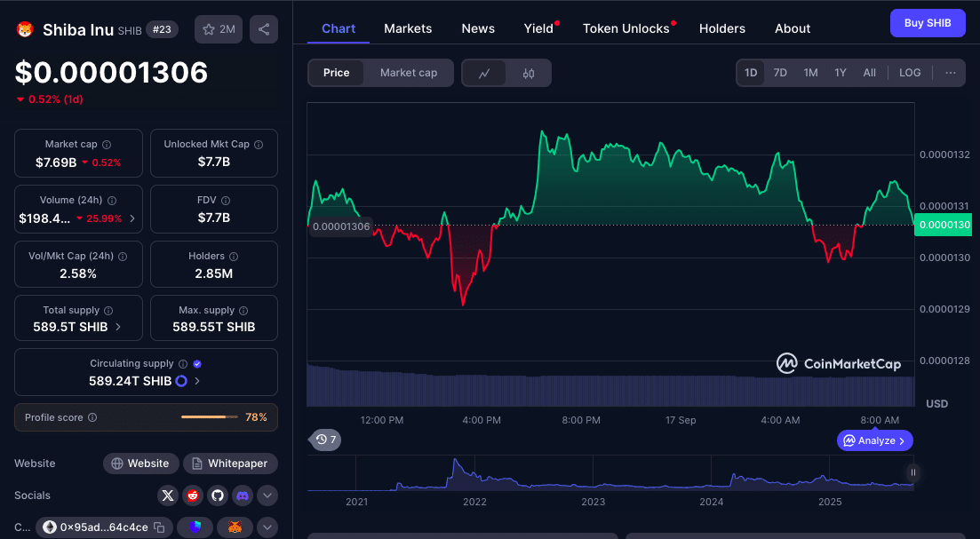
Task: Copy the contract address icon
Action: point(159,527)
